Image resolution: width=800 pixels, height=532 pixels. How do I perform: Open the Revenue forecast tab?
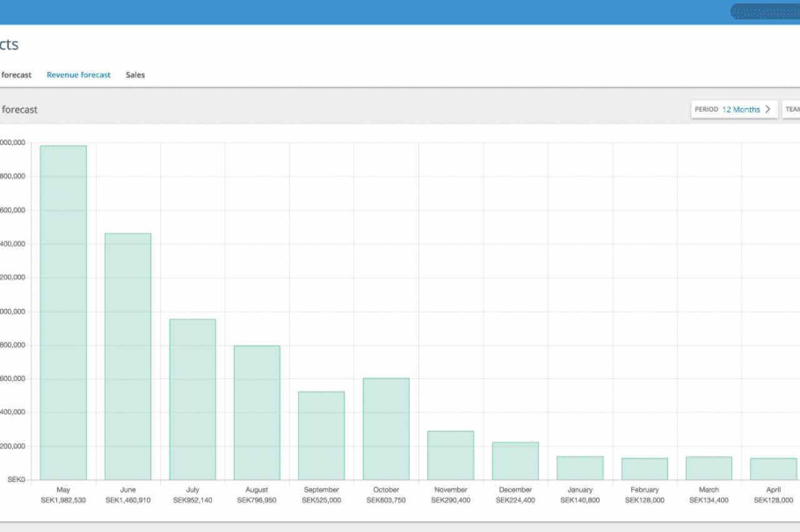coord(79,75)
